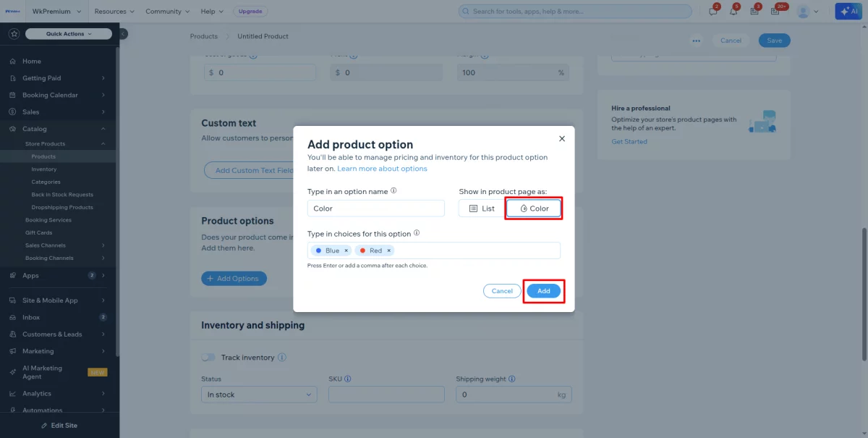Screen dimensions: 868x438
Task: Toggle the Track inventory switch
Action: pyautogui.click(x=208, y=358)
